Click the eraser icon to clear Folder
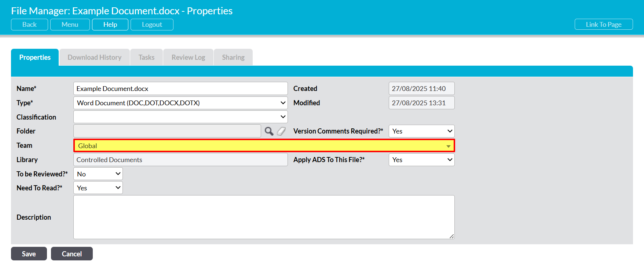Screen dimensions: 644x267 (281, 131)
